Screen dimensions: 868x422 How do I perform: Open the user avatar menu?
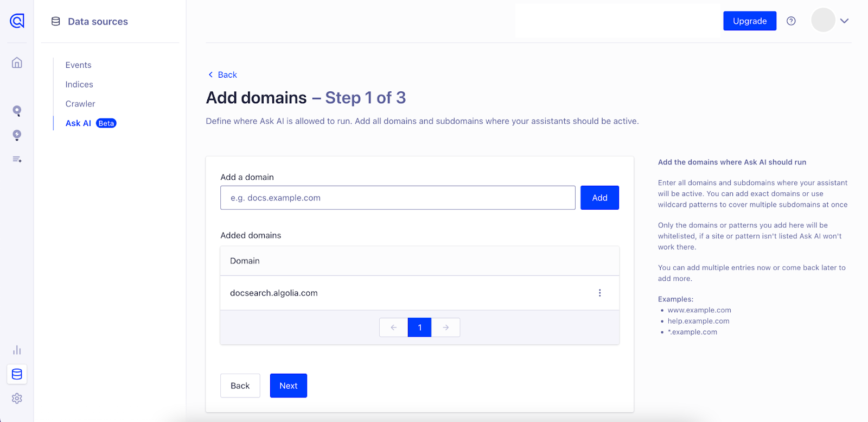[x=822, y=20]
